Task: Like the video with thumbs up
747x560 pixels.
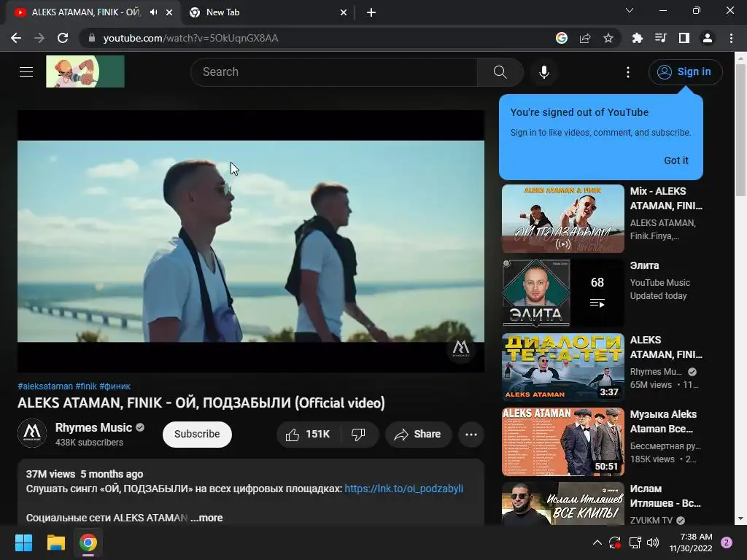Action: 307,435
